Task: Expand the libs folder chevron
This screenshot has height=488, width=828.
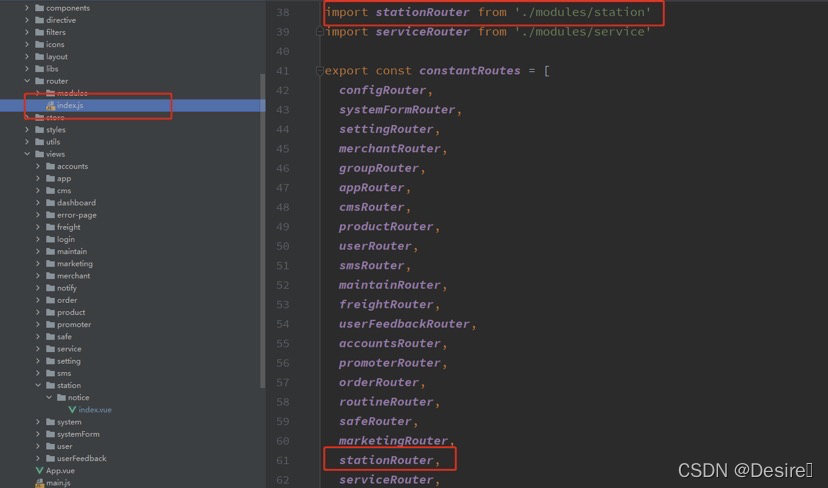Action: coord(27,69)
